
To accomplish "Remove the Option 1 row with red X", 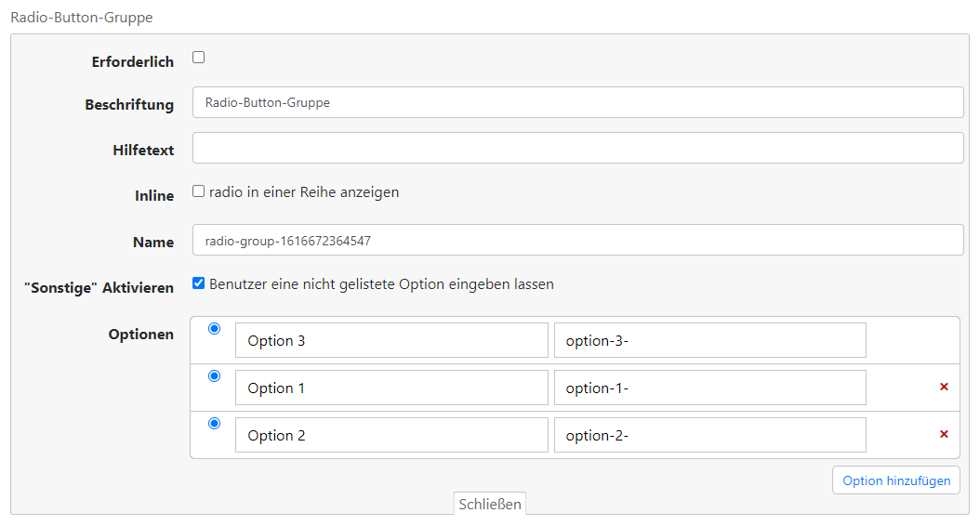I will (944, 387).
